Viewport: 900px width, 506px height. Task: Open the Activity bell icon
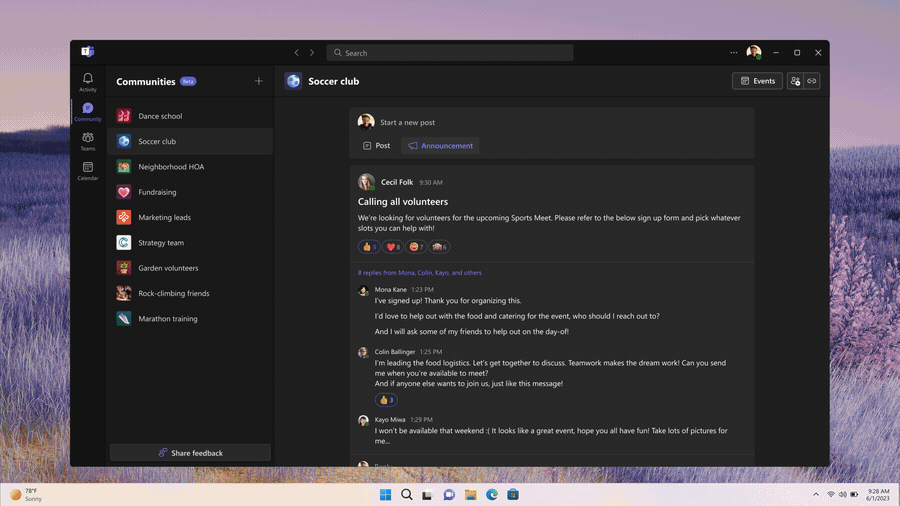pyautogui.click(x=88, y=81)
